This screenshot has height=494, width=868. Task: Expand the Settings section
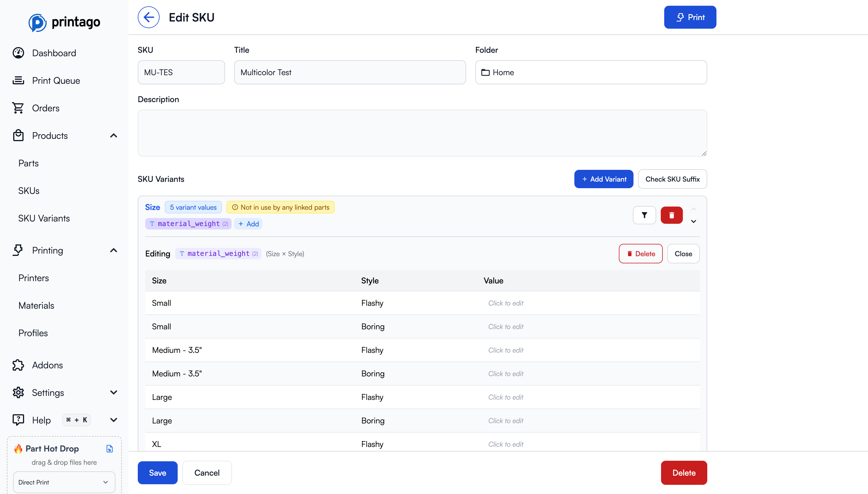(113, 392)
